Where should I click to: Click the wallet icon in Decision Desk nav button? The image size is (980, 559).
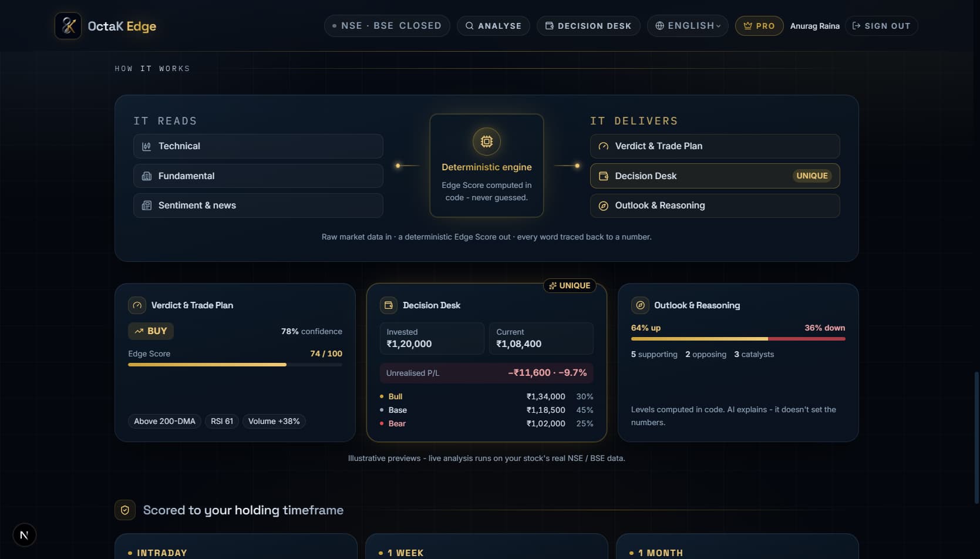pyautogui.click(x=550, y=26)
